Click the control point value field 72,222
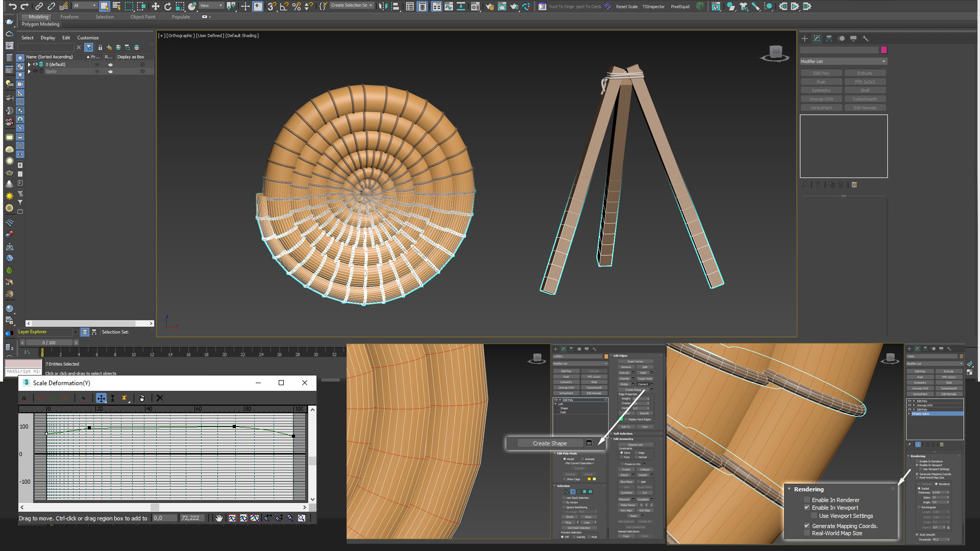Viewport: 980px width, 551px height. pyautogui.click(x=191, y=518)
